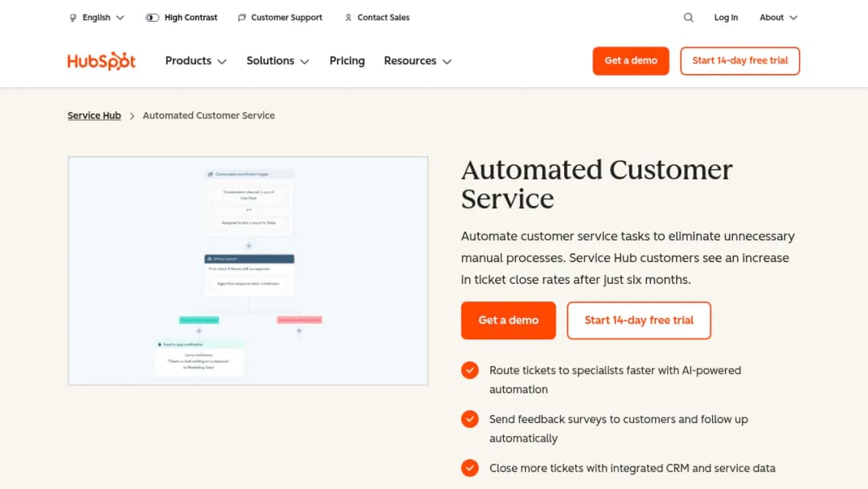
Task: Expand the English language dropdown chevron
Action: point(120,18)
